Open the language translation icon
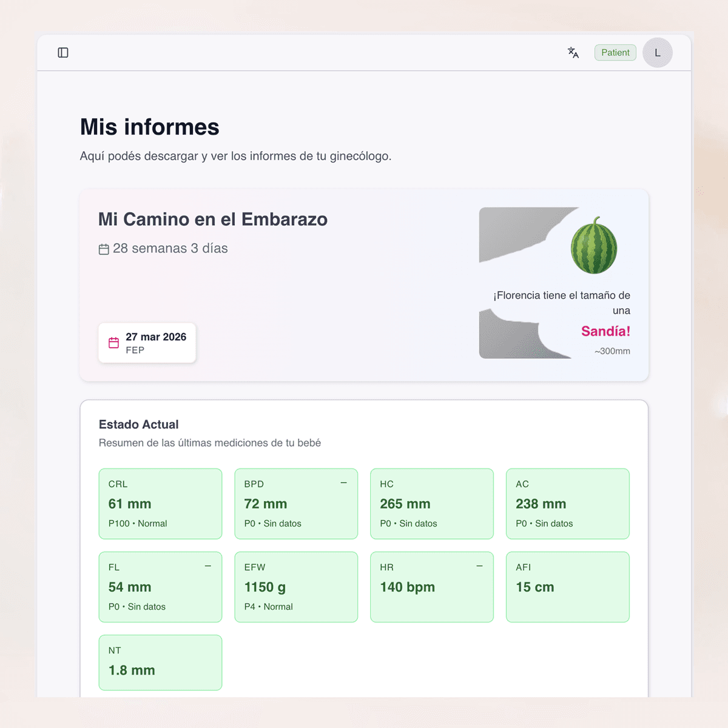Viewport: 728px width, 728px height. click(x=573, y=53)
